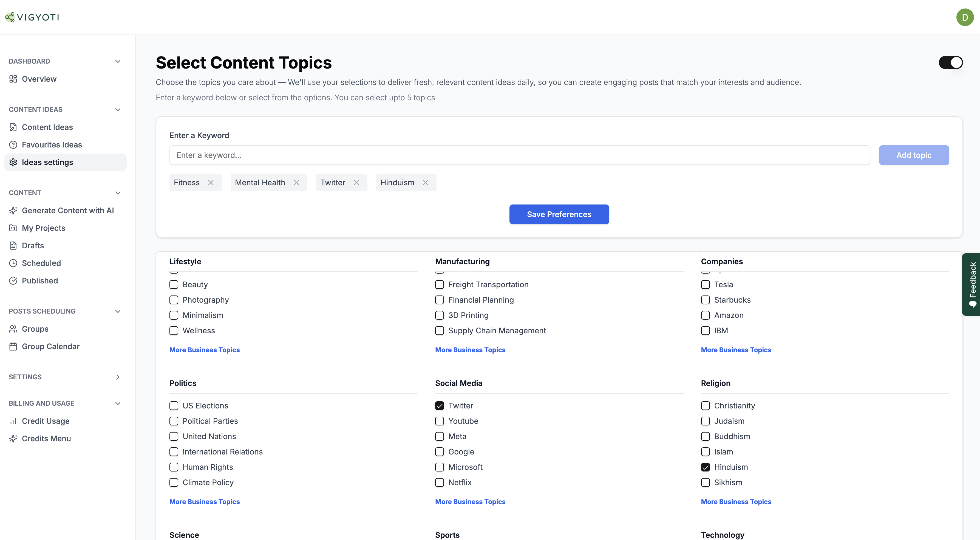Toggle the switch beside Select Content Topics
Image resolution: width=980 pixels, height=540 pixels.
(x=950, y=62)
